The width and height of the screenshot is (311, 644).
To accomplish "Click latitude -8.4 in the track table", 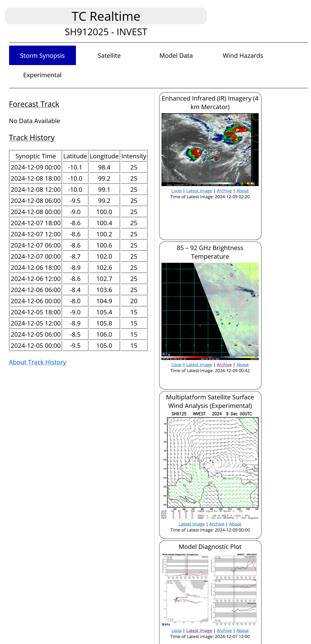I will coord(75,290).
